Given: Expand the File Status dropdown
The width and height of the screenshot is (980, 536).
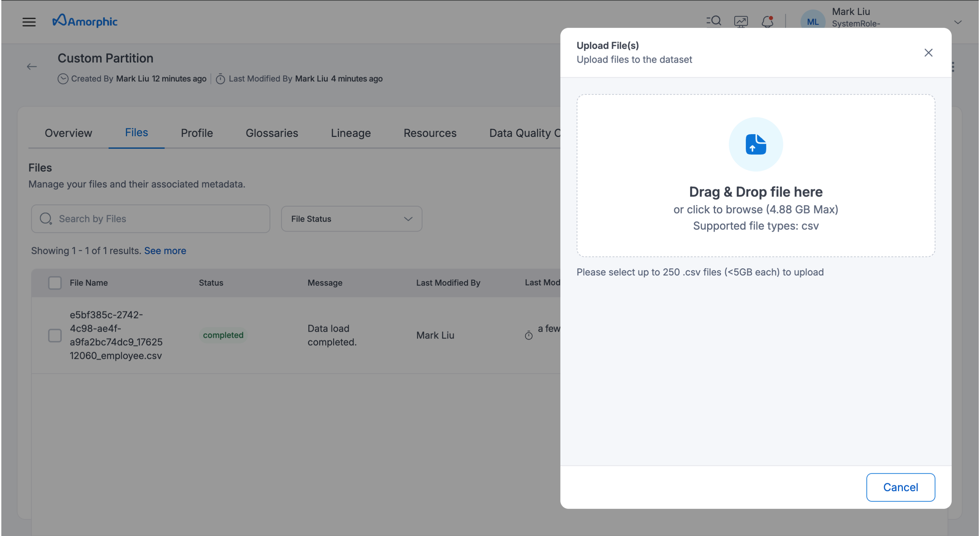Looking at the screenshot, I should 351,219.
